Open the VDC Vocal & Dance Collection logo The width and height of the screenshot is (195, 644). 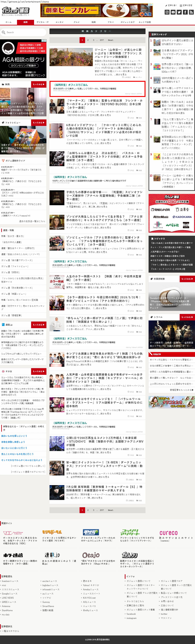[x=13, y=533]
